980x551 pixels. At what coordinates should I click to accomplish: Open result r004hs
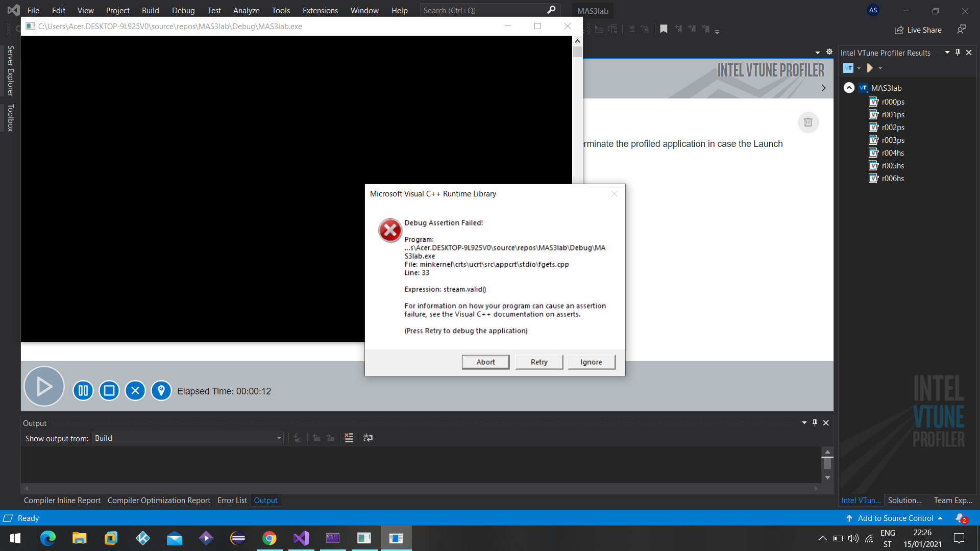point(893,153)
